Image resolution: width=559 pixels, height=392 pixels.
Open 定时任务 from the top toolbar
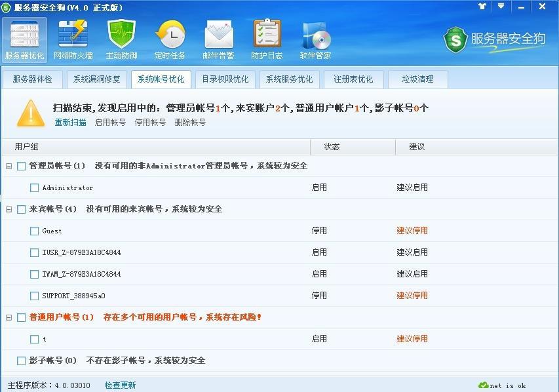coord(170,39)
